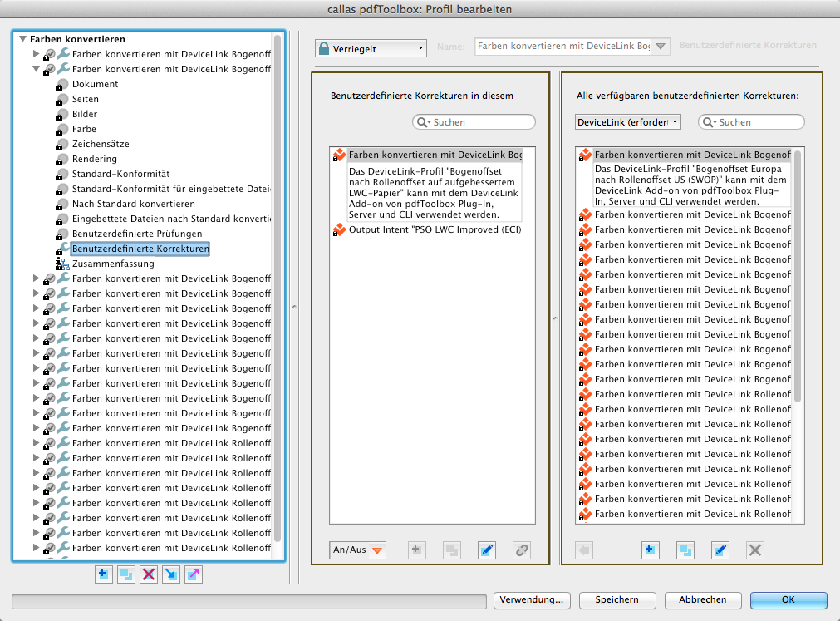This screenshot has height=621, width=840.
Task: Collapse the expanded DeviceLink profile listing Dokument
Action: pos(36,69)
